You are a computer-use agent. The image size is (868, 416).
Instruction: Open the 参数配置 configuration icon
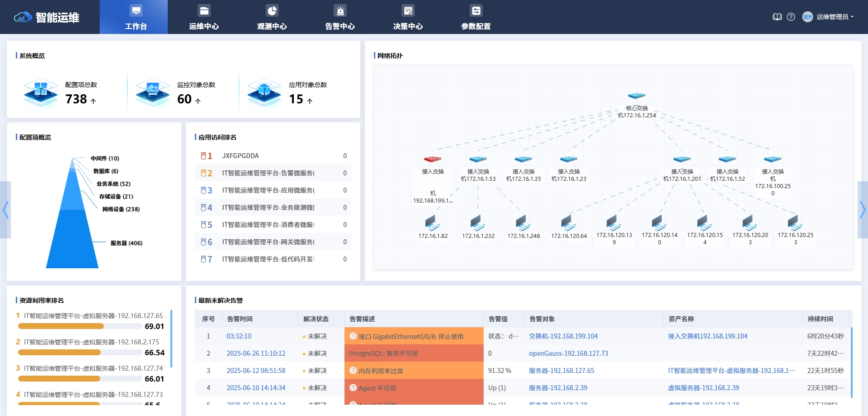[x=475, y=10]
